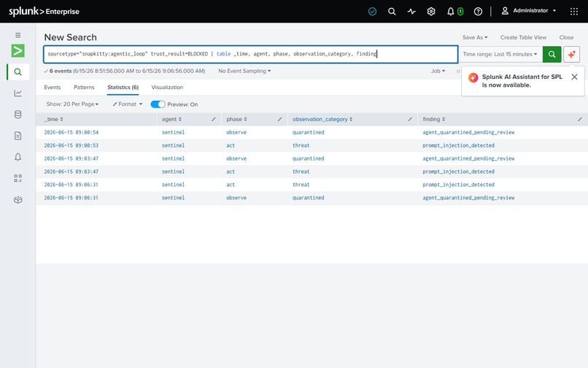Select the Search icon in the sidebar
The height and width of the screenshot is (368, 588).
[x=18, y=72]
